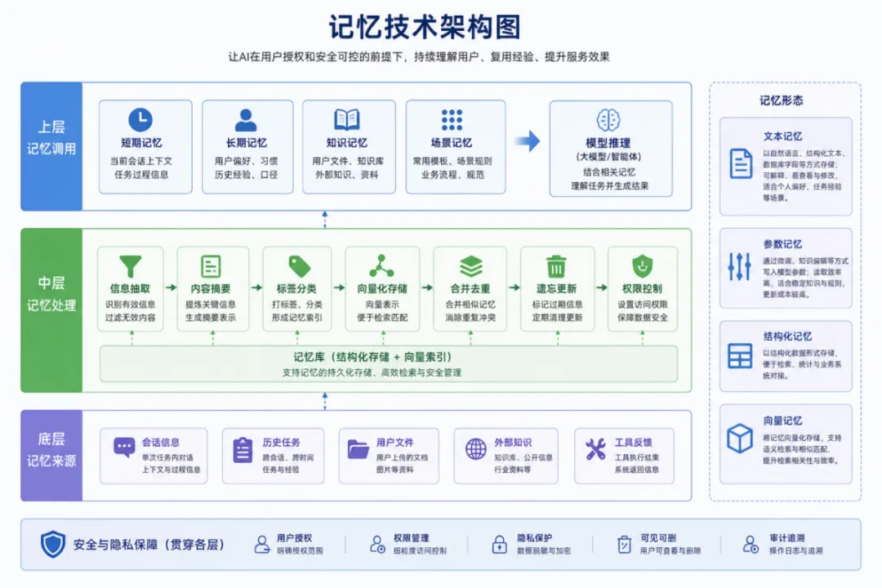Click the table grid icon in 结构化记忆
Screen dimensions: 882x588
[x=740, y=356]
